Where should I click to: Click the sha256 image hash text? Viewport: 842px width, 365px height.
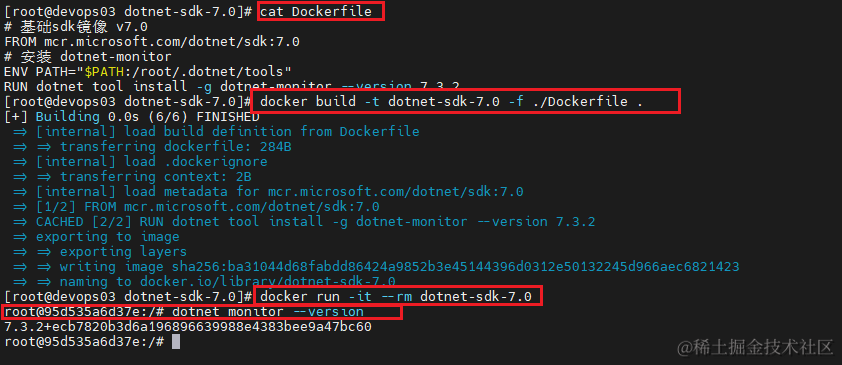455,267
